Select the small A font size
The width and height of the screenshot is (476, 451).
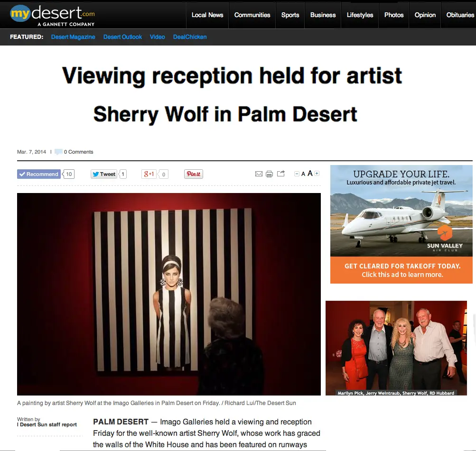click(x=303, y=174)
